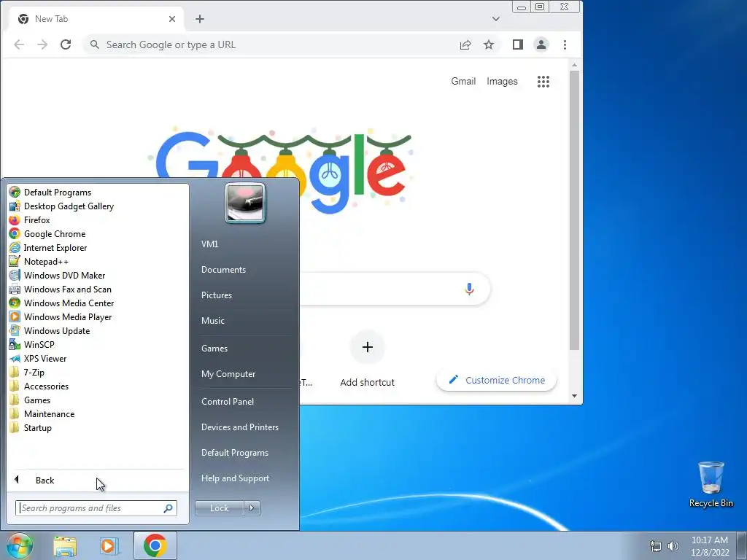
Task: Open Music from the Start menu
Action: [212, 321]
